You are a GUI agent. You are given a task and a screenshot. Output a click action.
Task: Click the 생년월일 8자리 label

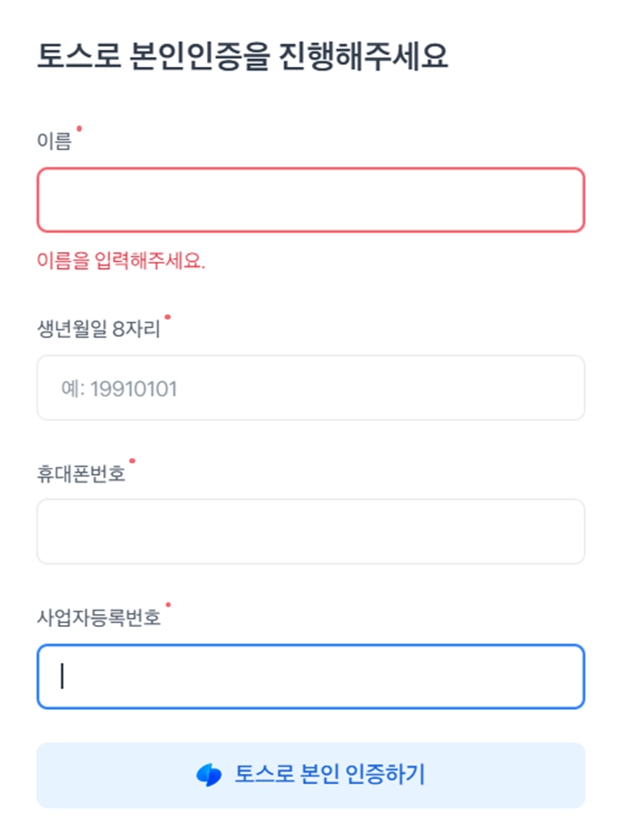click(98, 330)
